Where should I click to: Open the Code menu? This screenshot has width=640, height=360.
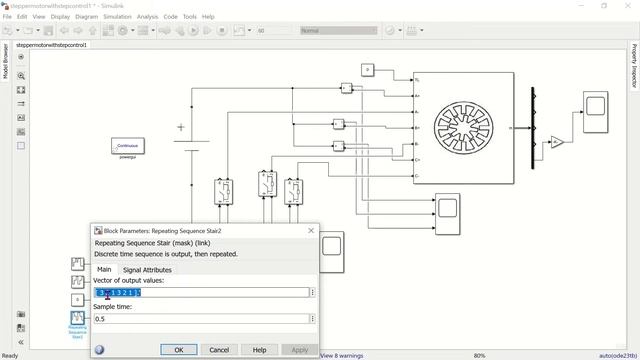click(171, 17)
